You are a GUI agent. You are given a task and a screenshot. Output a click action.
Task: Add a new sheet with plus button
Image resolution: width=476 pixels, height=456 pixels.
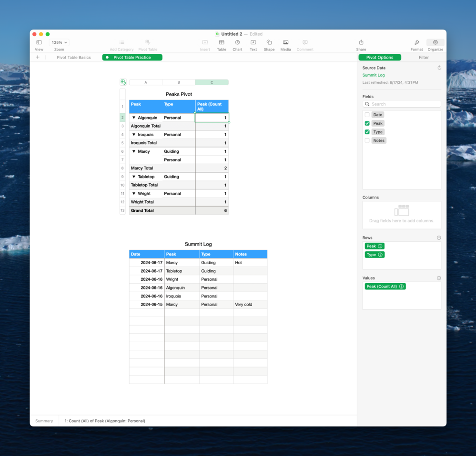tap(38, 57)
